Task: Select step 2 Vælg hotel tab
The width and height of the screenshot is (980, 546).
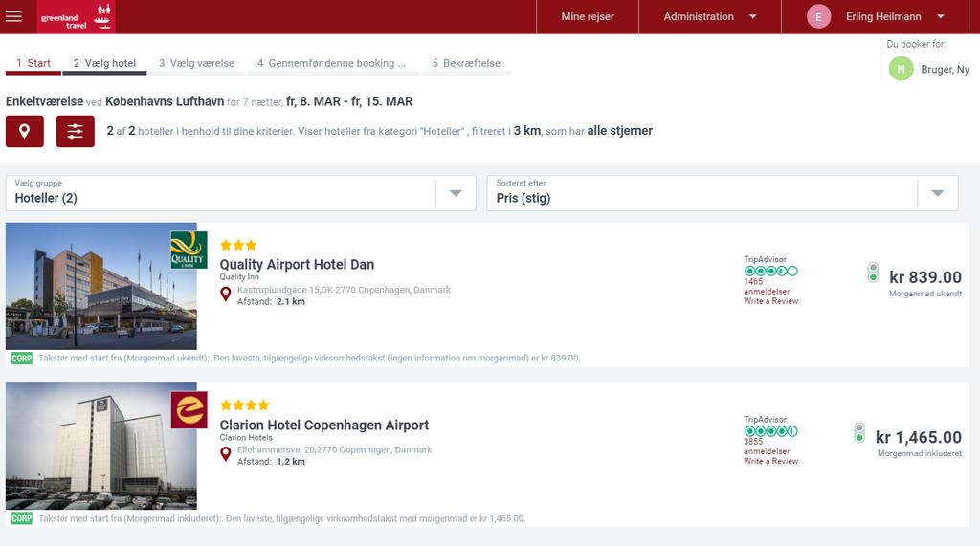Action: 104,63
